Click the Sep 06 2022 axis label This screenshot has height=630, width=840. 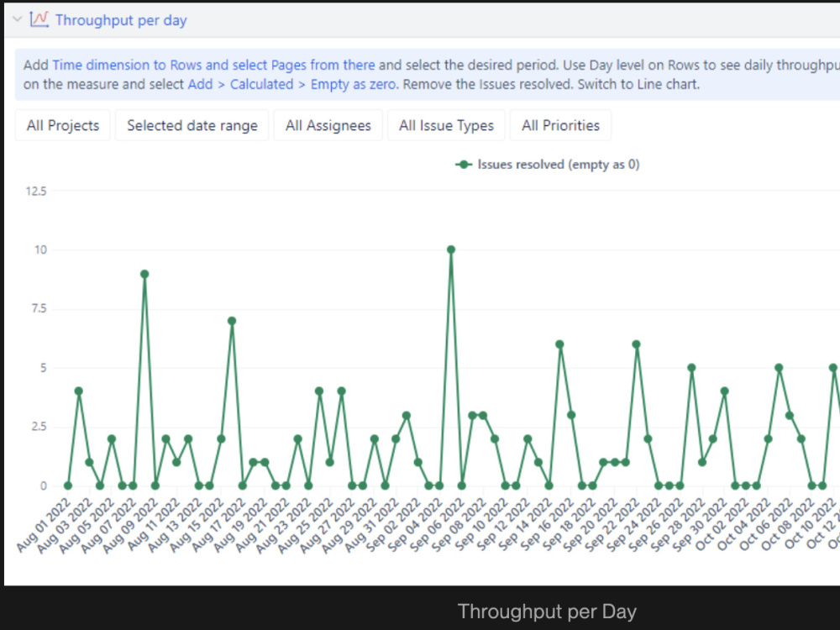437,524
